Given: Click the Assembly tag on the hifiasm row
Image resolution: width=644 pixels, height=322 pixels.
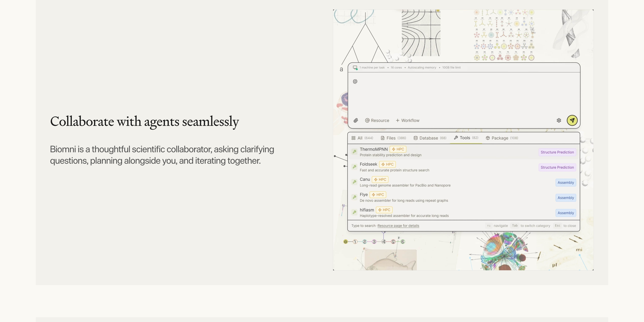Looking at the screenshot, I should coord(566,213).
